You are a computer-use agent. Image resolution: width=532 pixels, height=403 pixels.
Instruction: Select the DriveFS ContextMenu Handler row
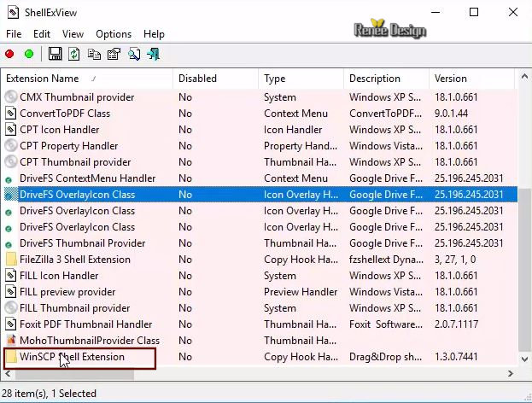pyautogui.click(x=260, y=178)
